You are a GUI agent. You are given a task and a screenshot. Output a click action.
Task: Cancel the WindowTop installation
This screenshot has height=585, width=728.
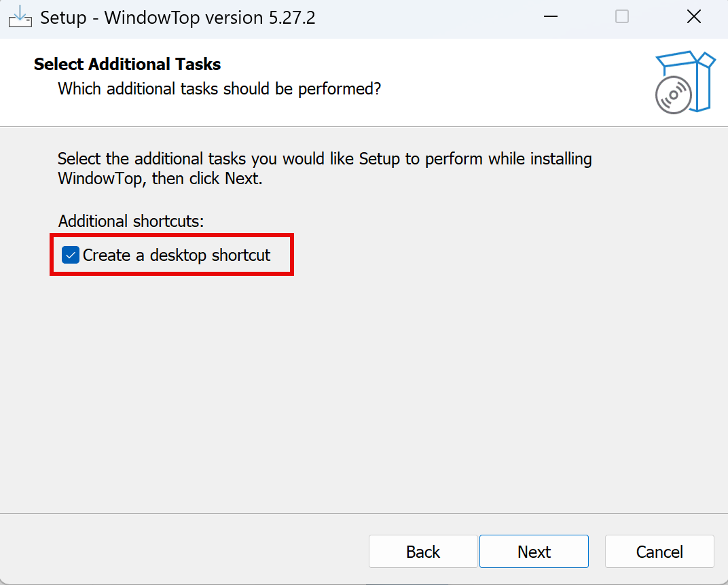[x=659, y=552]
